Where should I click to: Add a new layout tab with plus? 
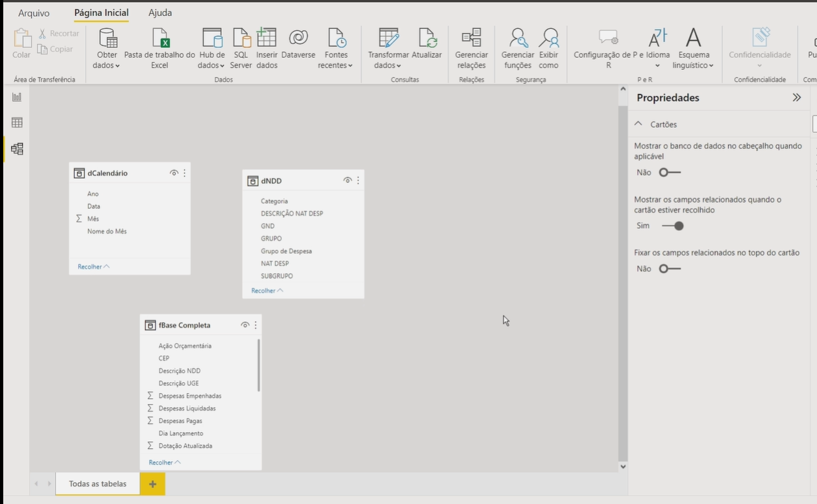tap(152, 484)
